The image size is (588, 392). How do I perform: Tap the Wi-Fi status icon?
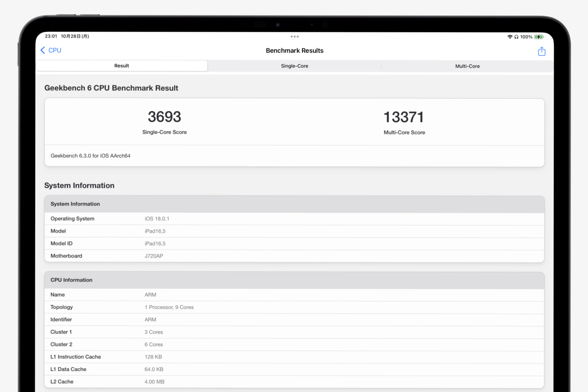[x=509, y=37]
